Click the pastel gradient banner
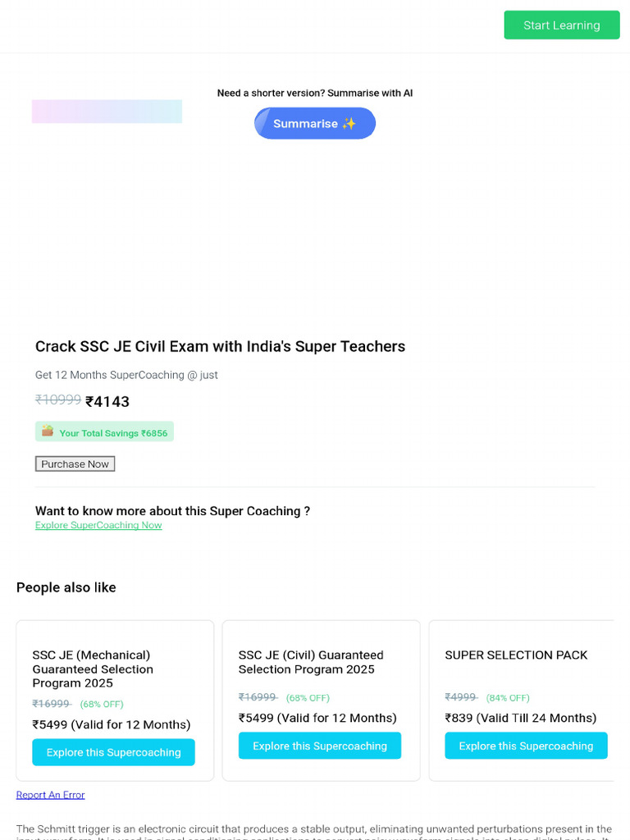This screenshot has width=630, height=840. [x=107, y=112]
